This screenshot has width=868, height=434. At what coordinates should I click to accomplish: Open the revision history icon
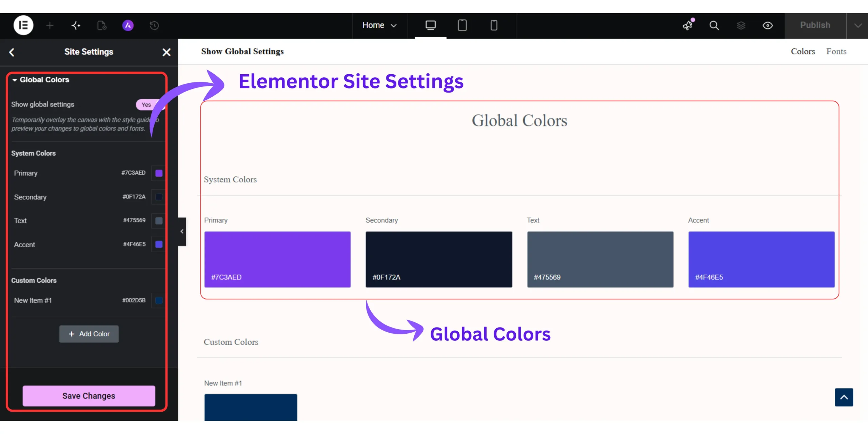tap(154, 25)
